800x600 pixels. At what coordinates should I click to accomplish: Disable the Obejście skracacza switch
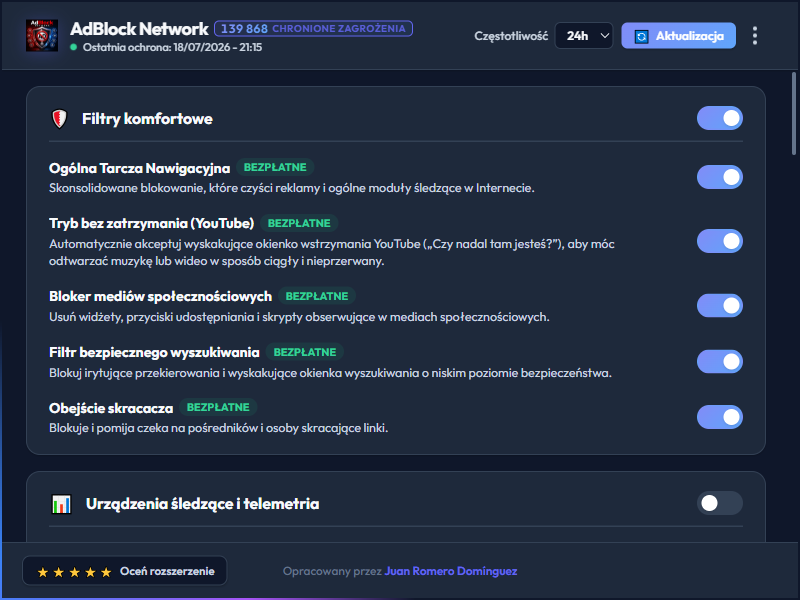719,417
